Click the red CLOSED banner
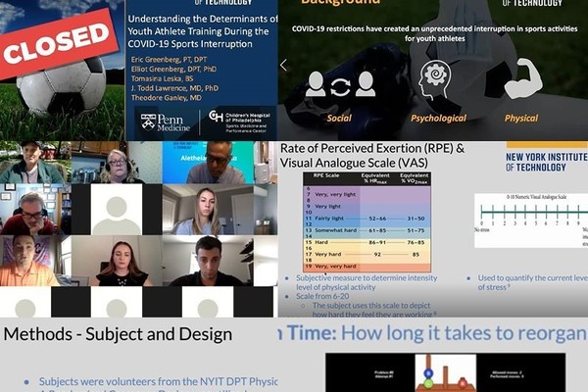This screenshot has width=588, height=392. (x=59, y=44)
